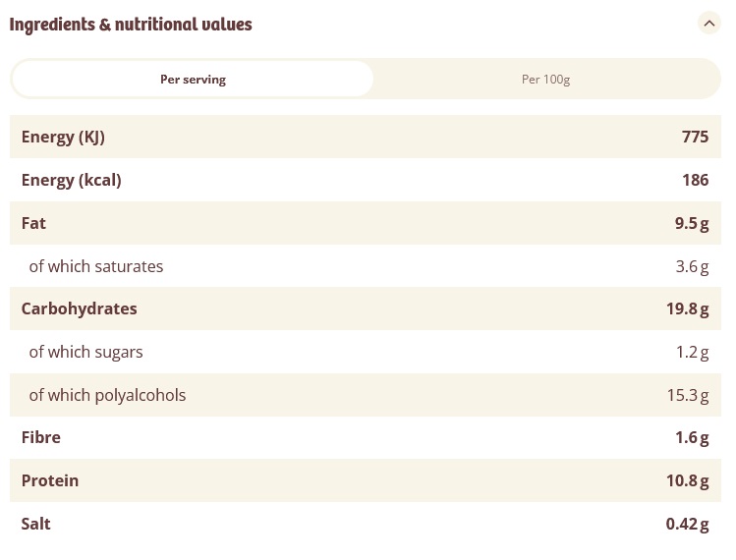
Task: Click the Protein row label
Action: tap(50, 480)
